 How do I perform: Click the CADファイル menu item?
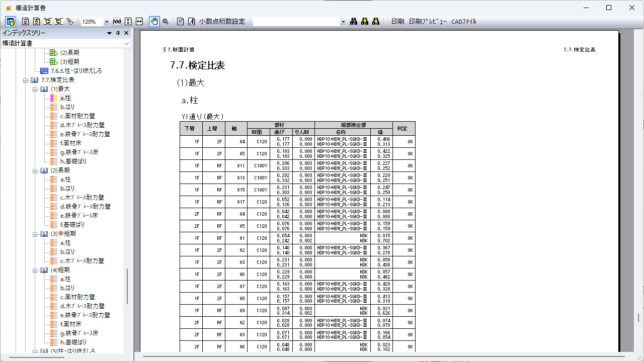[463, 22]
